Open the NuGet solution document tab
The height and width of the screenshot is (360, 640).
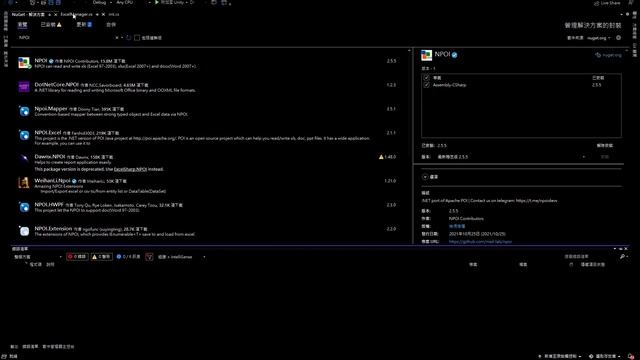(x=28, y=14)
